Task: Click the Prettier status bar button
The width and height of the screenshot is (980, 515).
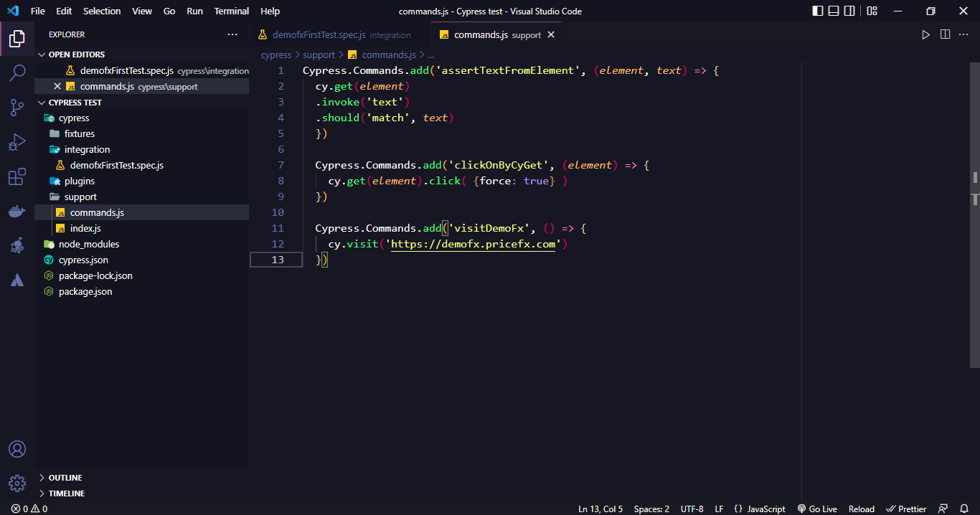Action: [906, 509]
